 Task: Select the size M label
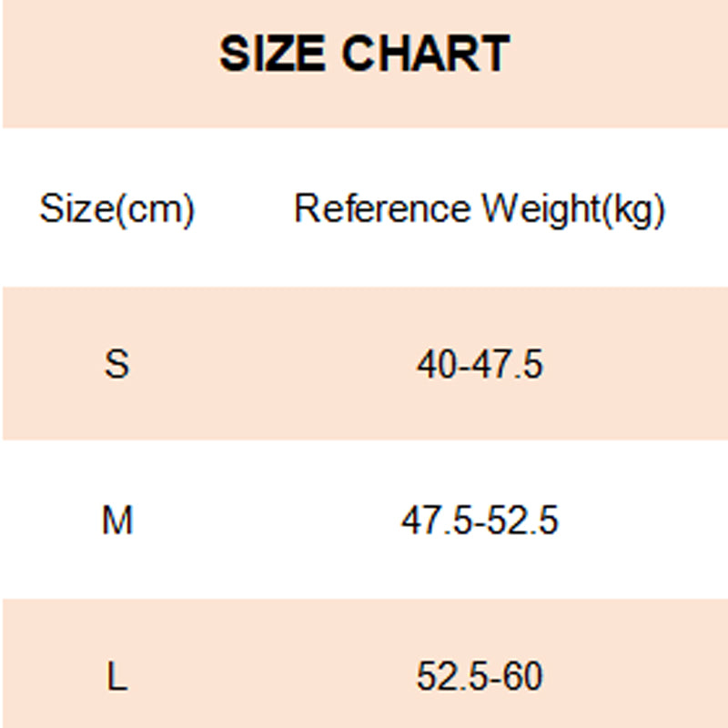[117, 521]
